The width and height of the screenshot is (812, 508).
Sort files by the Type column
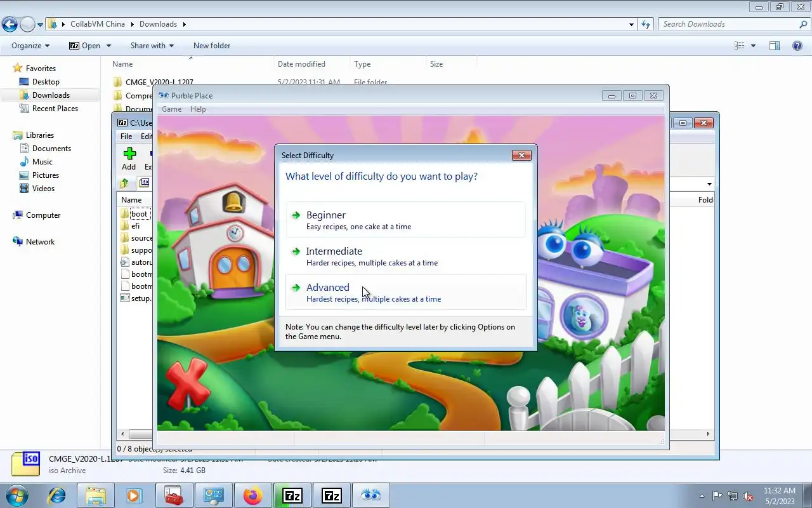tap(388, 64)
